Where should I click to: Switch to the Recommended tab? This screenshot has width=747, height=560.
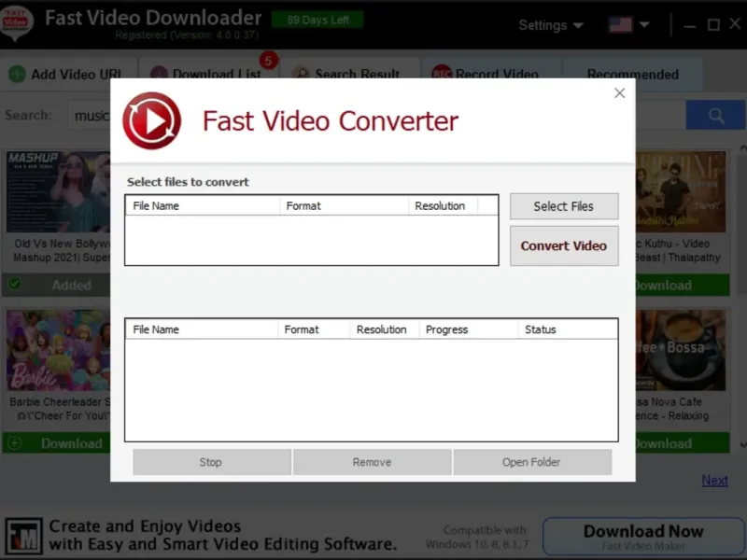633,75
